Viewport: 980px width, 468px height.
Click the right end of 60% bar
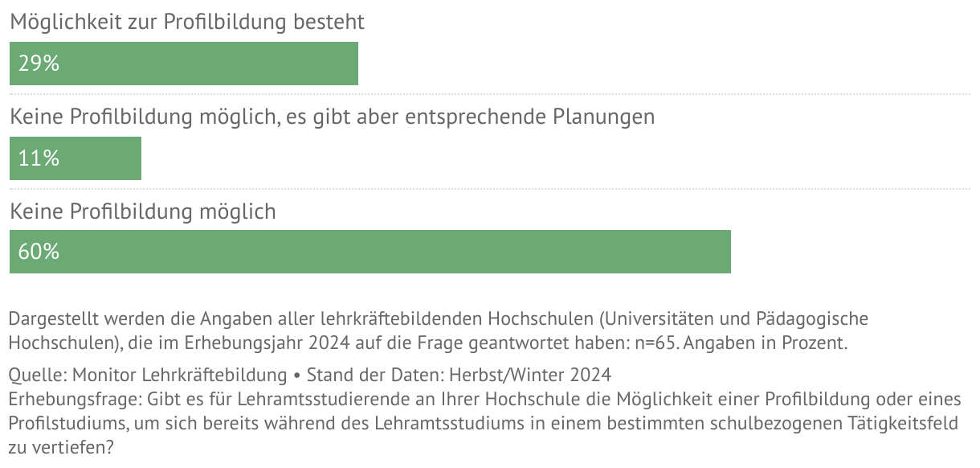click(x=726, y=252)
